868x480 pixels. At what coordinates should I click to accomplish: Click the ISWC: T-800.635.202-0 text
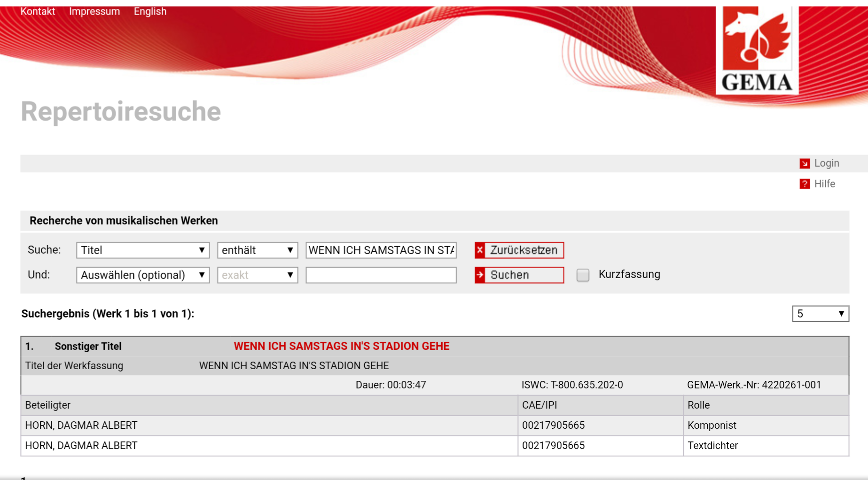click(x=572, y=385)
